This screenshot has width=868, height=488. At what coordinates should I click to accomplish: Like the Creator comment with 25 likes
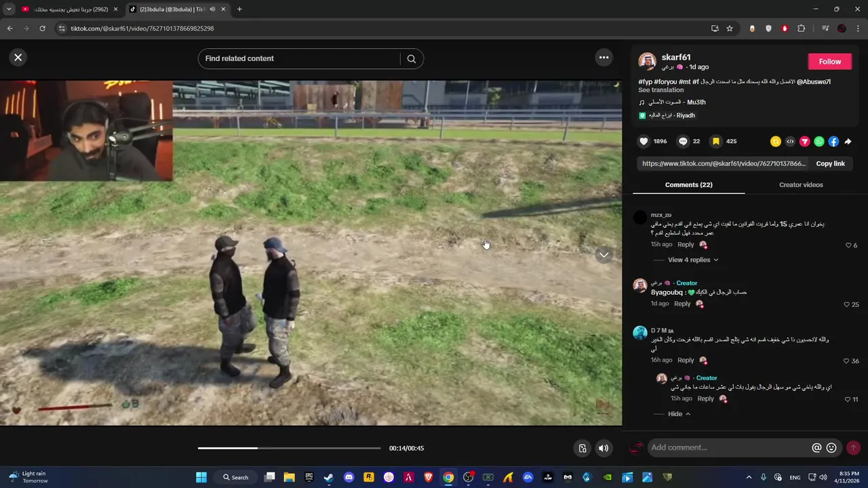(x=846, y=305)
